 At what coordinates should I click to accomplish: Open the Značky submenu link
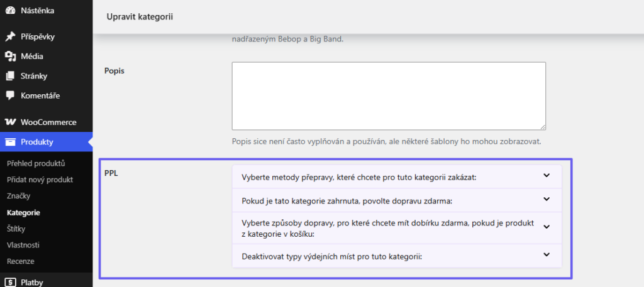pyautogui.click(x=18, y=196)
